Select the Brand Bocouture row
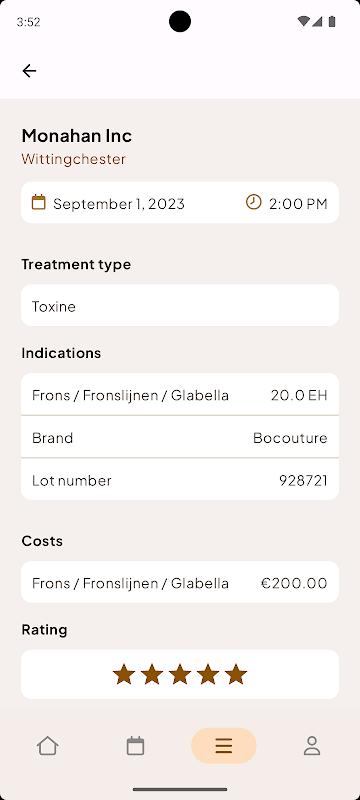 point(180,437)
